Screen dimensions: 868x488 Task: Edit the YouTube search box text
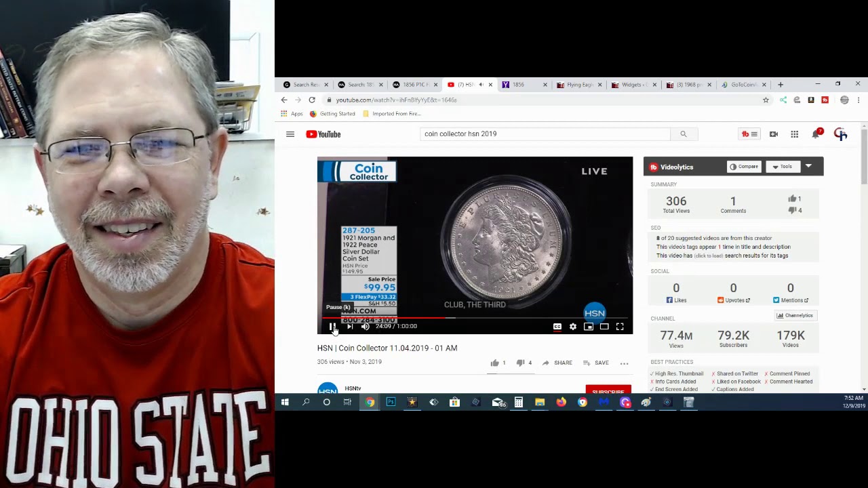pos(545,134)
